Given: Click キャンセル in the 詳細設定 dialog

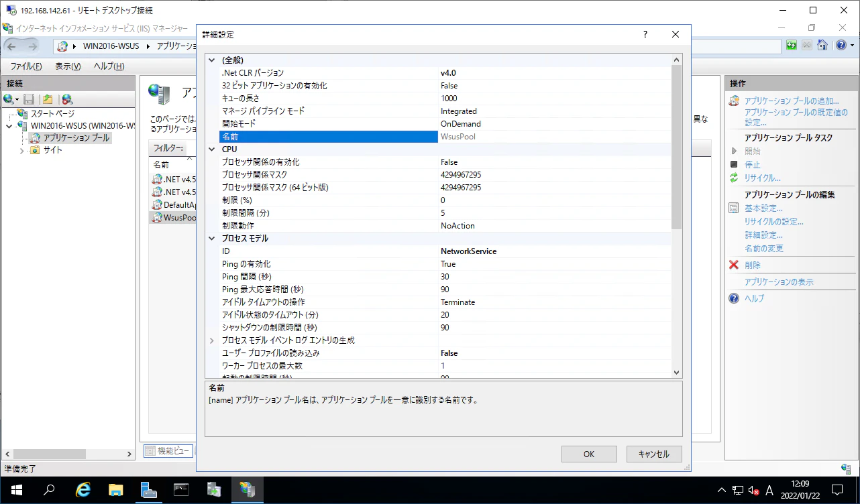Looking at the screenshot, I should point(654,454).
